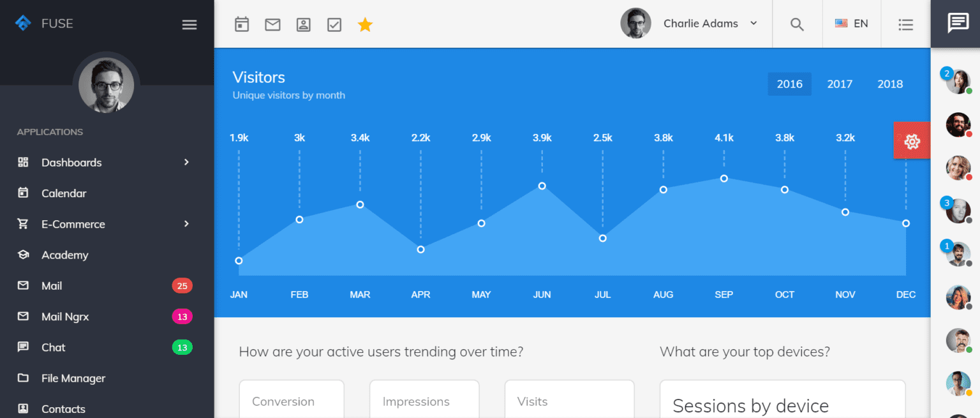Open the Calendar shortcut in the toolbar
This screenshot has height=418, width=980.
(x=242, y=24)
